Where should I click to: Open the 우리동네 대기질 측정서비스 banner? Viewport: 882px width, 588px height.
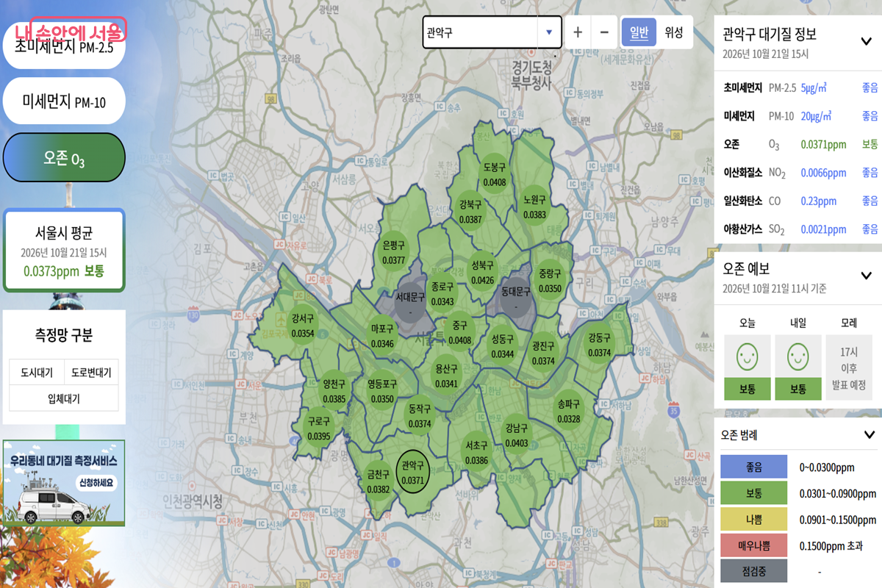pos(64,483)
